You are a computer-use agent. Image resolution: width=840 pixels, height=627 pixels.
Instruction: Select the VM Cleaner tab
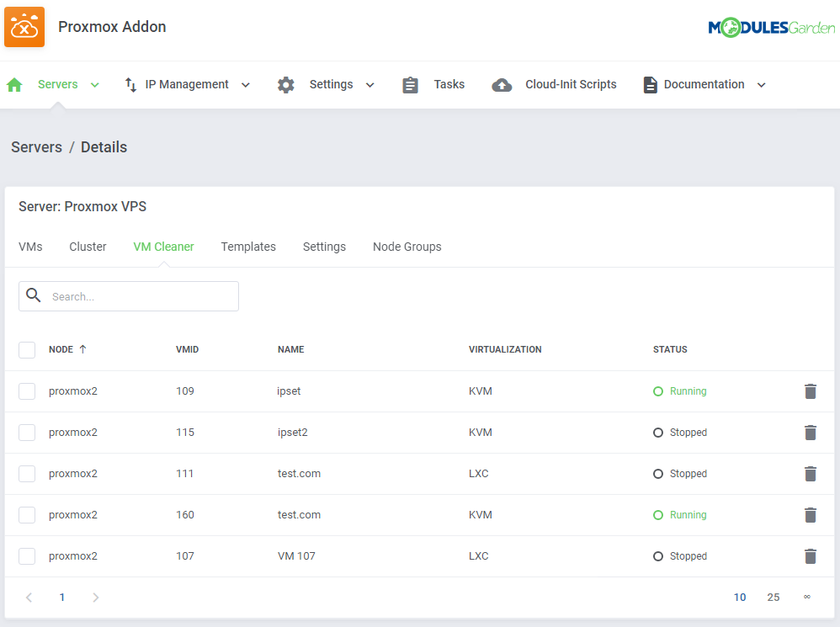[x=163, y=247]
